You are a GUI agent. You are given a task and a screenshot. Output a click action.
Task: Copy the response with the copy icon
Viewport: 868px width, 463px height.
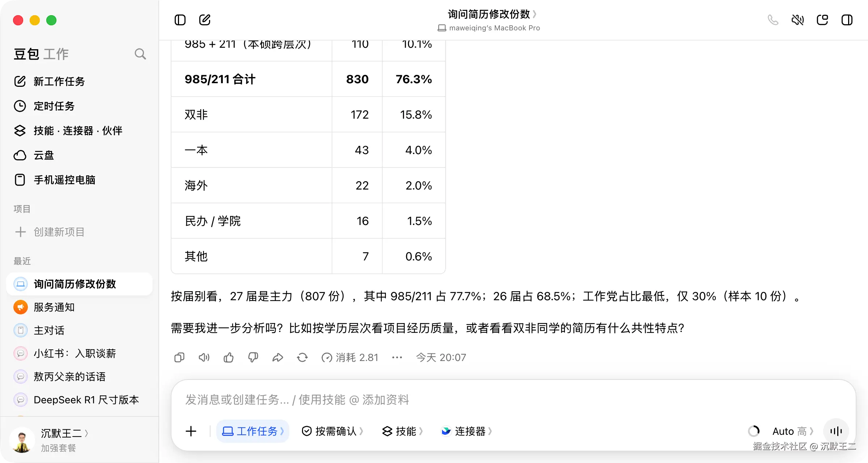tap(179, 357)
